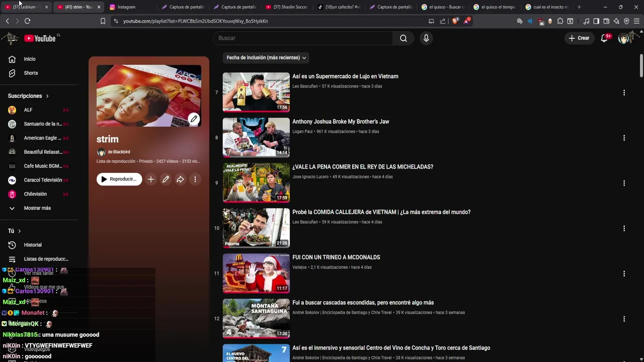Open the browser extensions puzzle icon
The width and height of the screenshot is (644, 362).
tap(560, 21)
